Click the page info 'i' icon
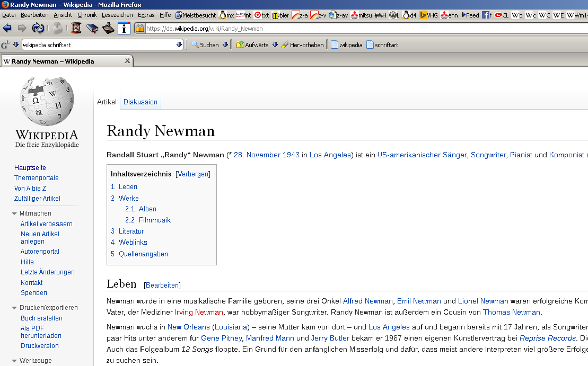Viewport: 588px width, 366px height. coord(124,28)
